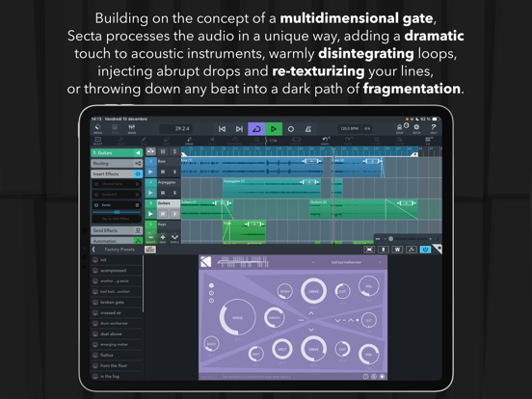
Task: Open the Secta insert editor icon
Action: coord(137,205)
